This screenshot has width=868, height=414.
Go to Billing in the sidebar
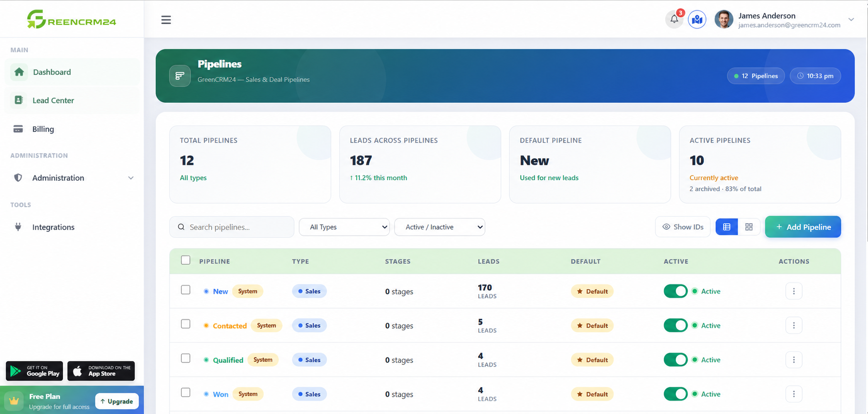(72, 129)
